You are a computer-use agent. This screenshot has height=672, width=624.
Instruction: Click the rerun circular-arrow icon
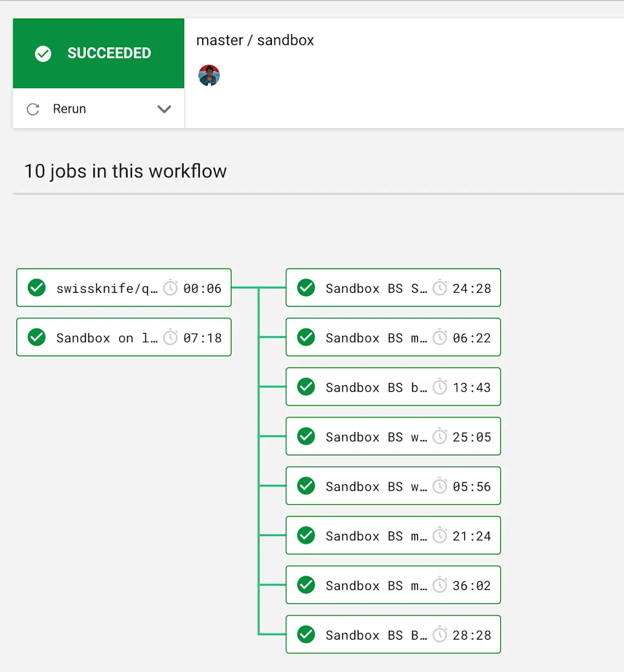click(x=32, y=109)
